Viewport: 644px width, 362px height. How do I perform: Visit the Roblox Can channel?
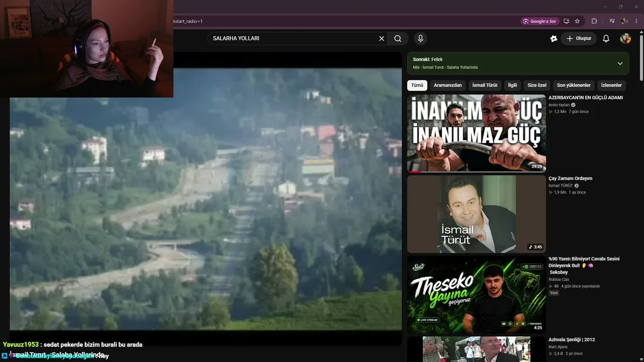pos(559,280)
